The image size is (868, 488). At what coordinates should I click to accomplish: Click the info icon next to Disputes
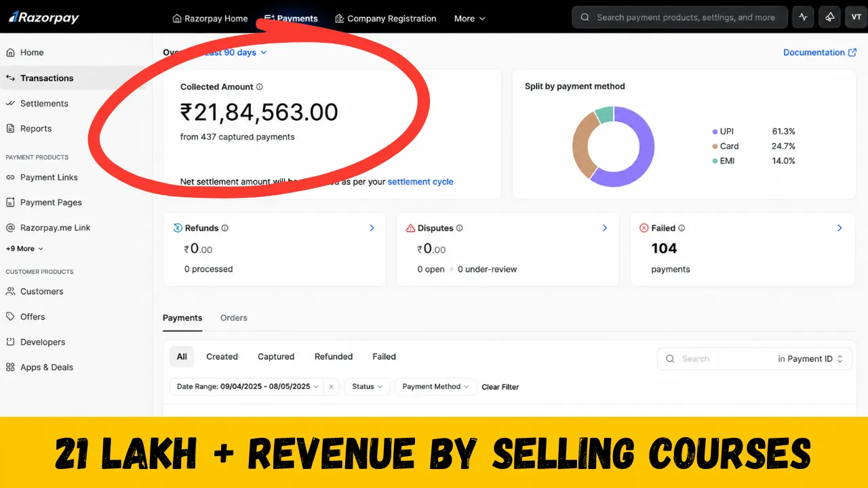coord(460,228)
